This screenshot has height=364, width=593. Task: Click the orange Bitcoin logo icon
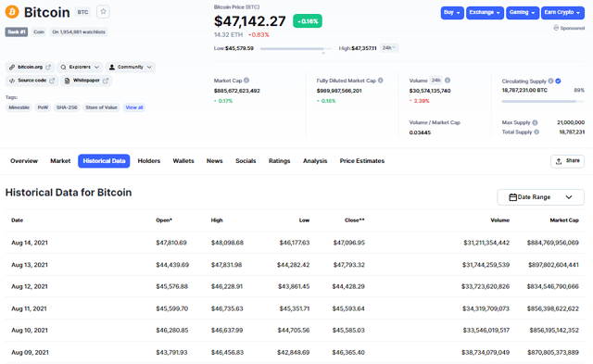(x=12, y=12)
